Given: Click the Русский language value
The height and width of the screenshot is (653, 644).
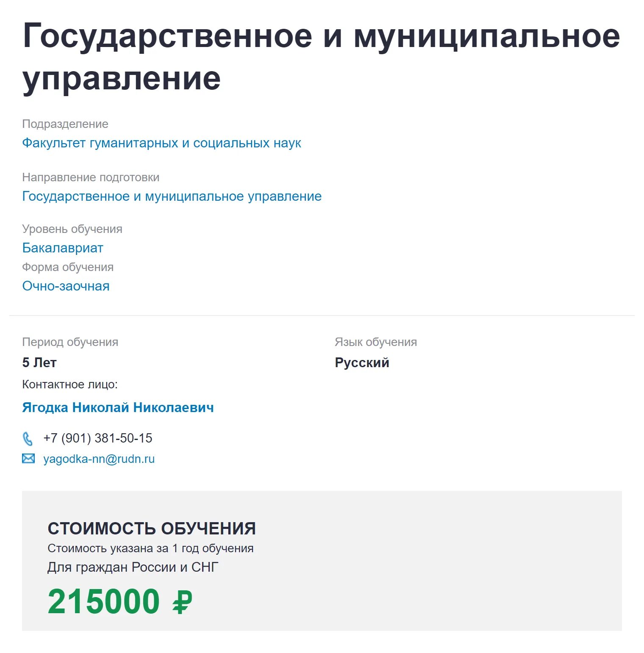Looking at the screenshot, I should [x=362, y=362].
